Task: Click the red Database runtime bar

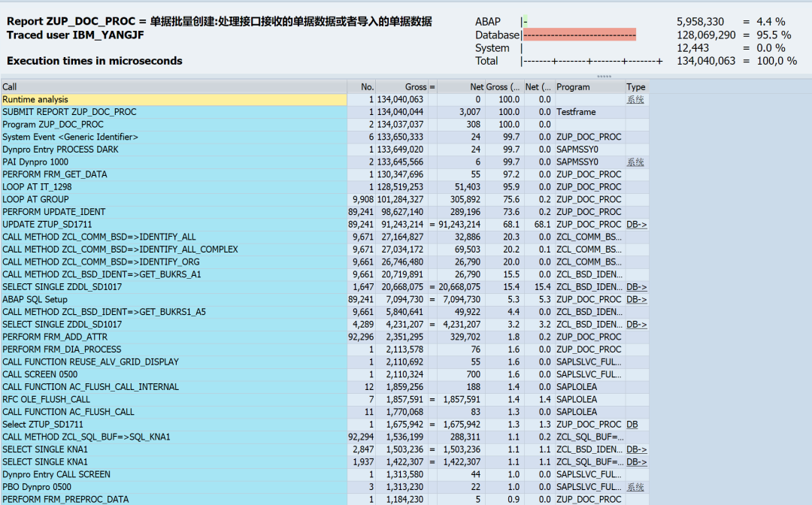Action: pyautogui.click(x=580, y=35)
